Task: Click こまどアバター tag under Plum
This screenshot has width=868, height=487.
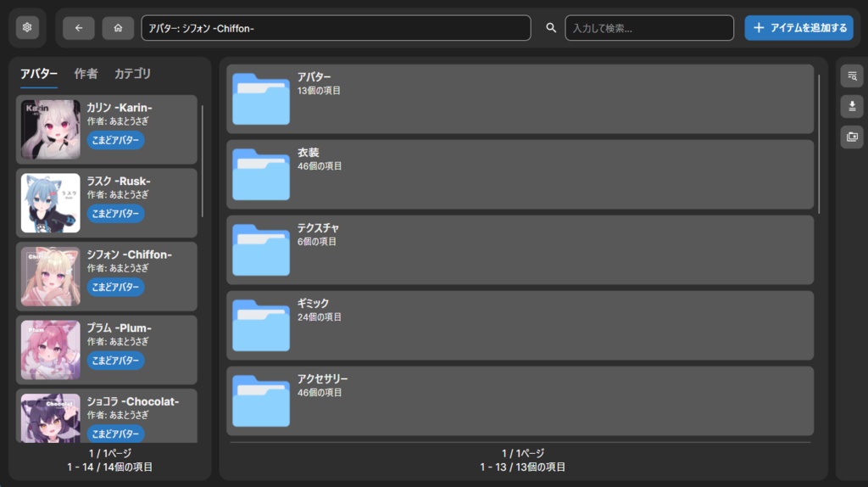Action: 115,360
